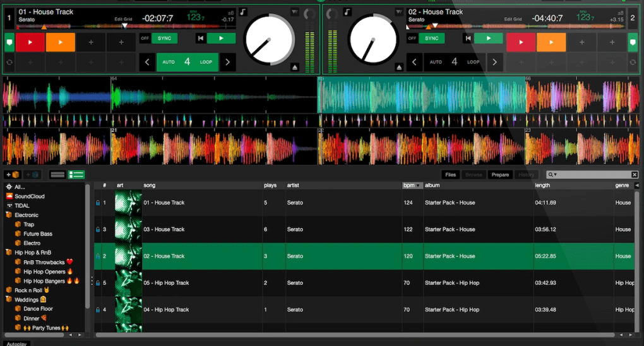Add a new smart crate
Image resolution: width=644 pixels, height=346 pixels.
point(32,175)
